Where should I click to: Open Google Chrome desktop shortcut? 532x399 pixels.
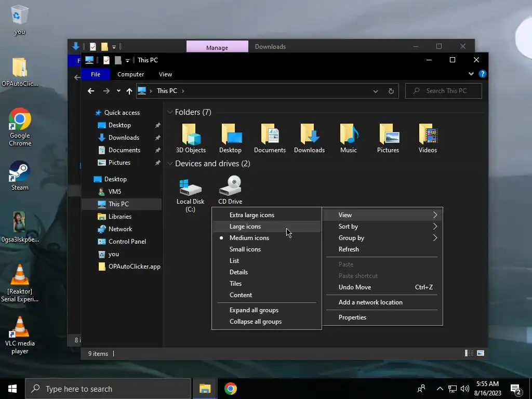click(20, 127)
